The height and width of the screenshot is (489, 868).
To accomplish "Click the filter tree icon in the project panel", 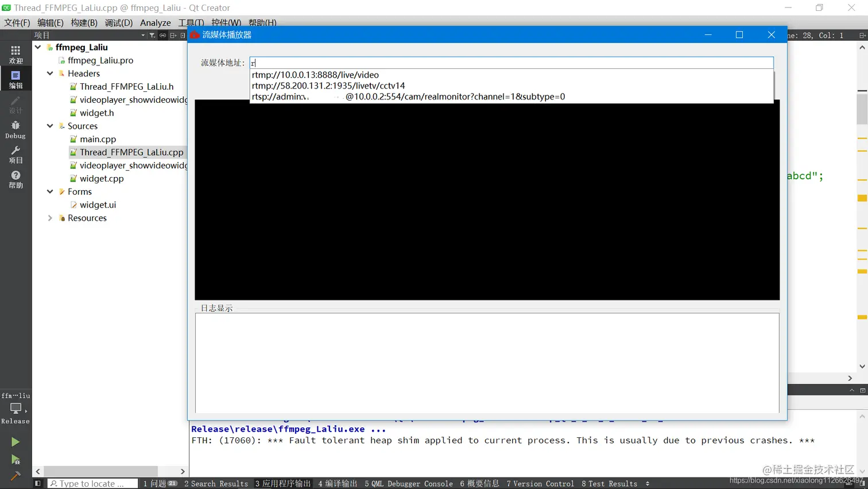I will [x=152, y=36].
